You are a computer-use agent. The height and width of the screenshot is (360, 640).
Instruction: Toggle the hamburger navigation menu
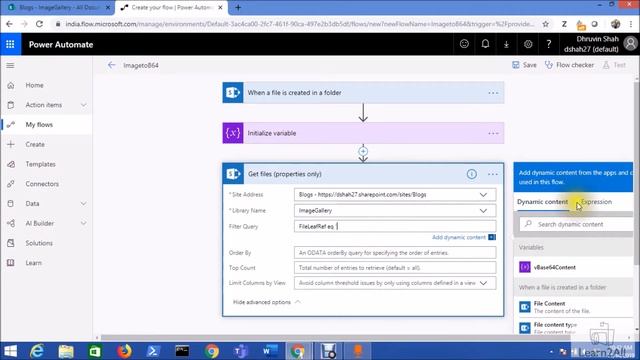click(x=10, y=65)
